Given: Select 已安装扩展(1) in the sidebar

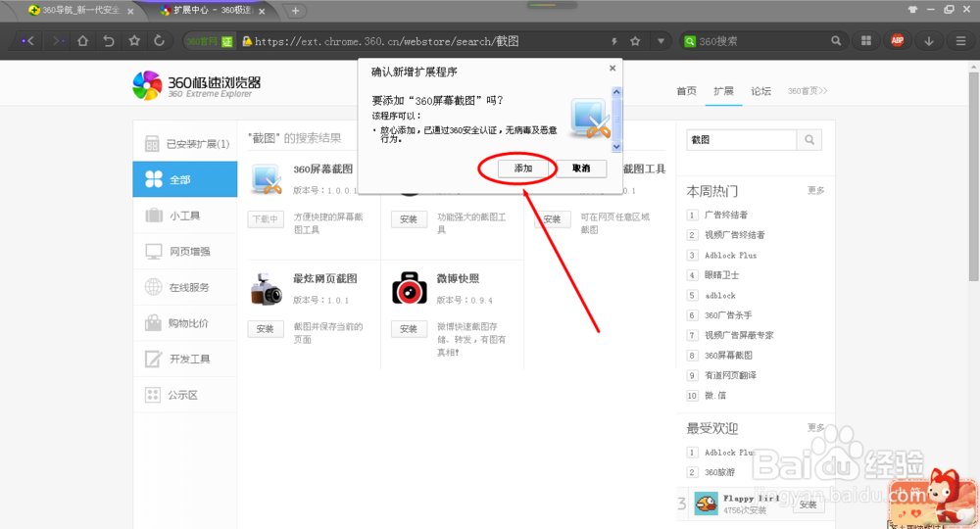Looking at the screenshot, I should point(185,144).
